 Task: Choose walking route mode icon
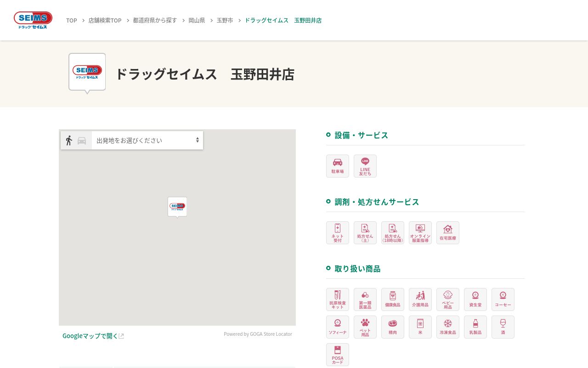(69, 140)
